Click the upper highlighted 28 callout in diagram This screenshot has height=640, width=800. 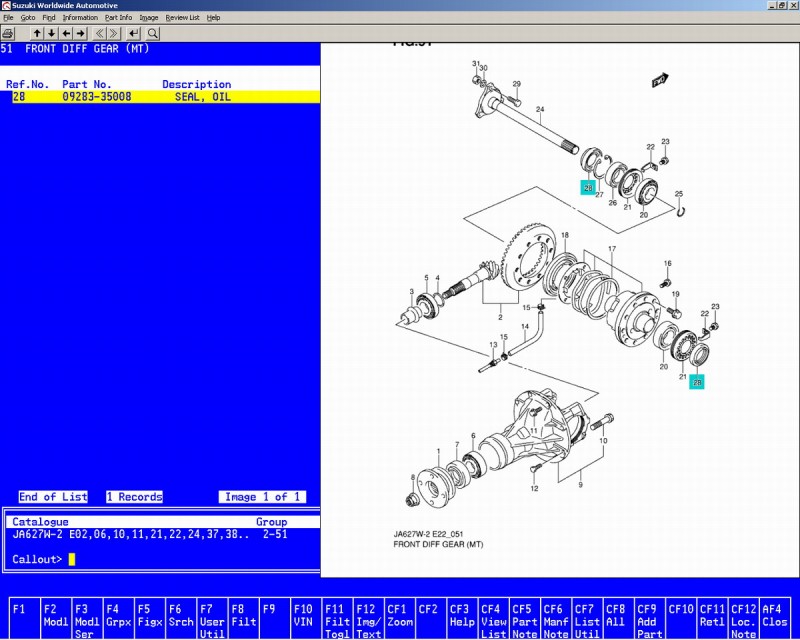click(588, 188)
